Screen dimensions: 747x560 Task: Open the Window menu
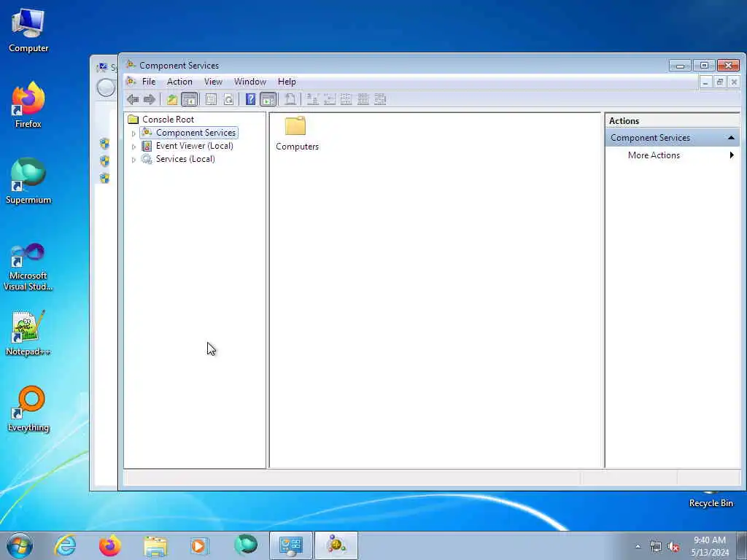249,82
